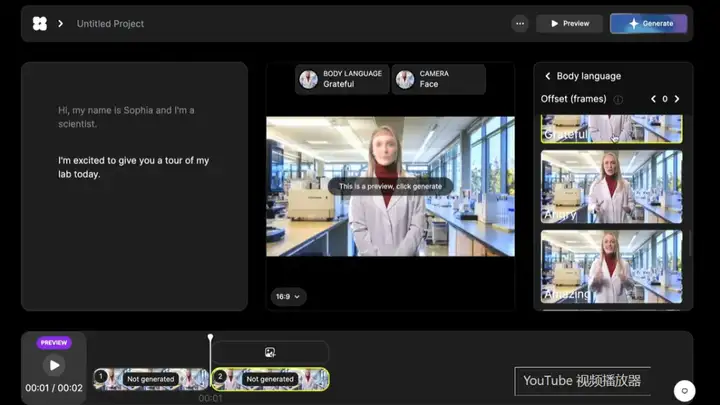This screenshot has height=405, width=720.
Task: Click the first script line about Sophia
Action: [126, 117]
